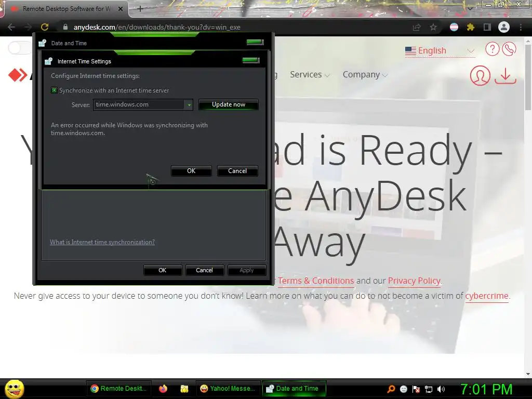Close the Date and Time window
Screen dimensions: 532x399
(255, 42)
